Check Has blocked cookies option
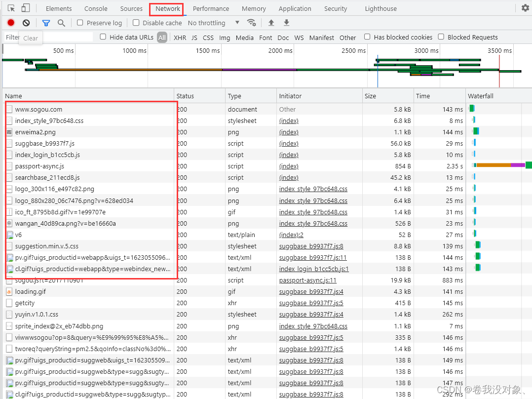The height and width of the screenshot is (399, 532). pos(367,37)
